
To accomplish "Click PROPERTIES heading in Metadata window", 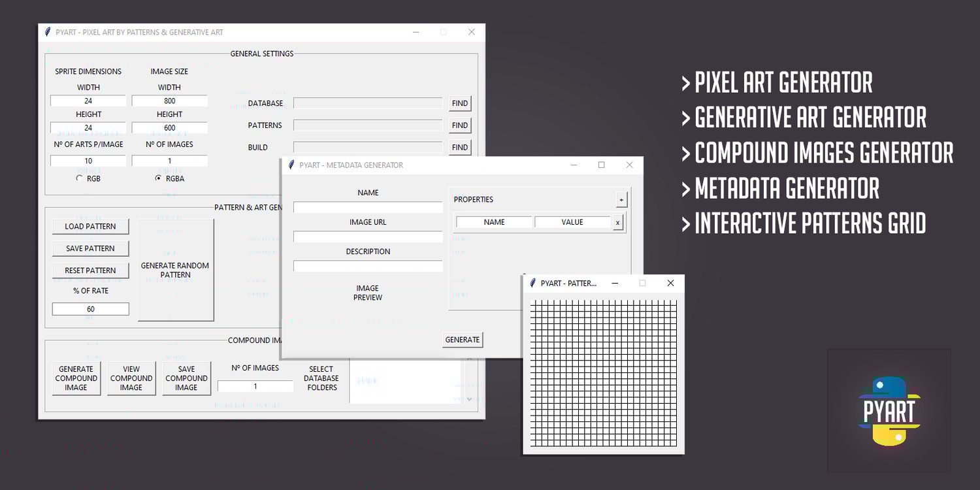I will pyautogui.click(x=474, y=199).
